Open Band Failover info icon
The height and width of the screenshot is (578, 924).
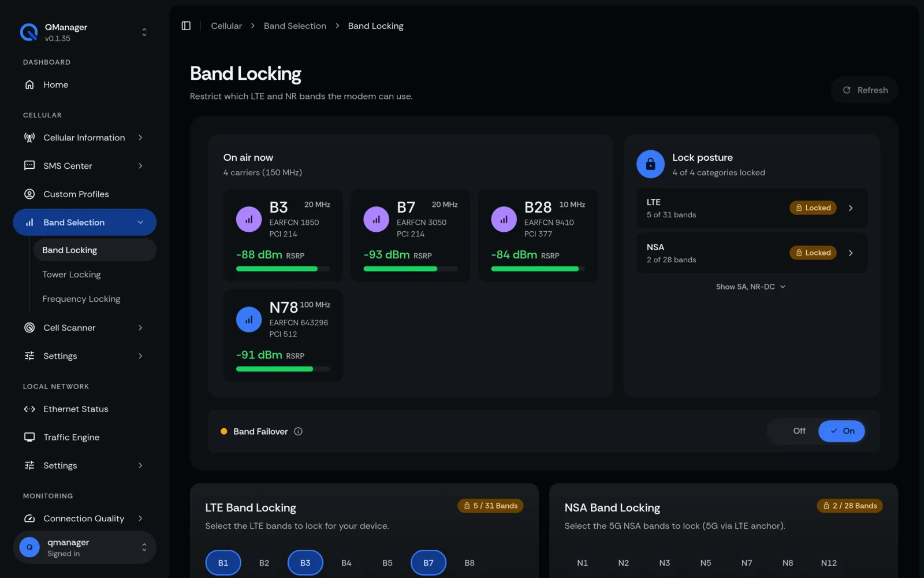point(298,432)
